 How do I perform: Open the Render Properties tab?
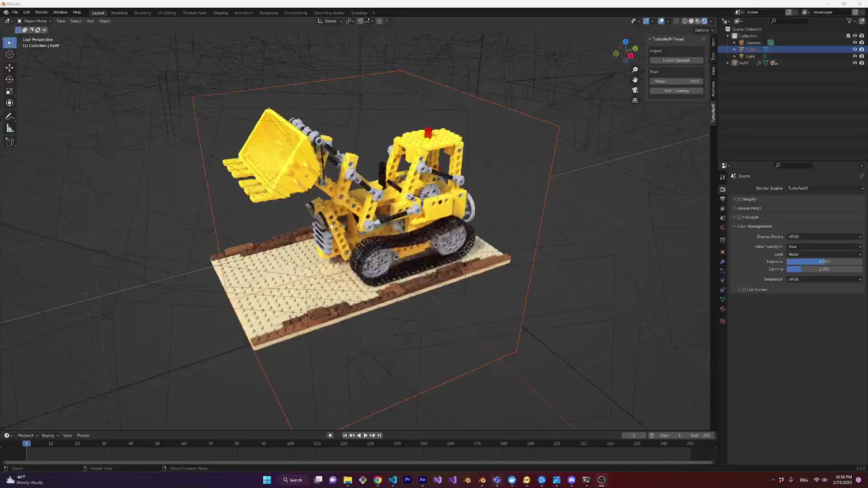(722, 190)
